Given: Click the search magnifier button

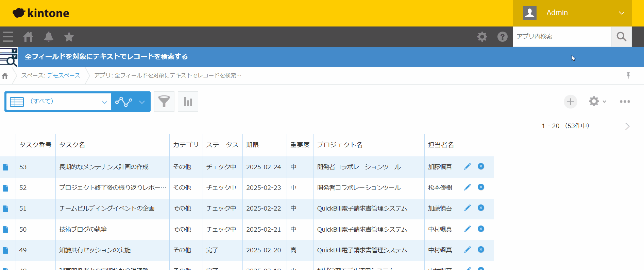Looking at the screenshot, I should (622, 37).
